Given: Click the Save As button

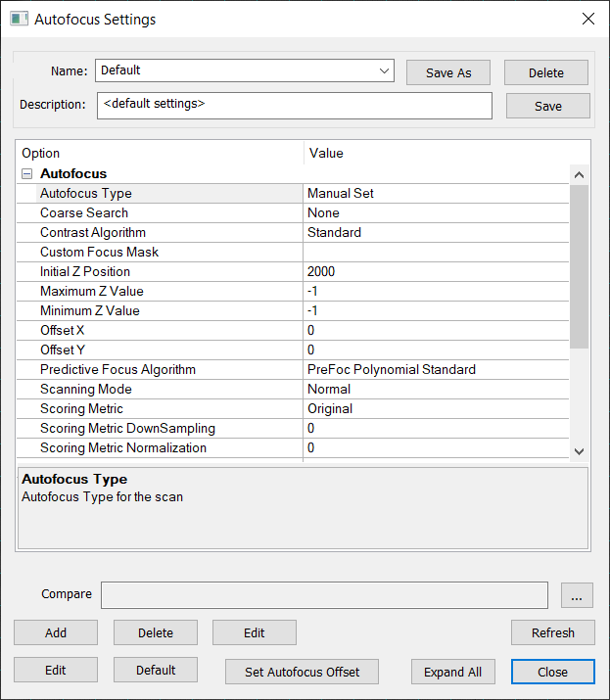Looking at the screenshot, I should [448, 72].
